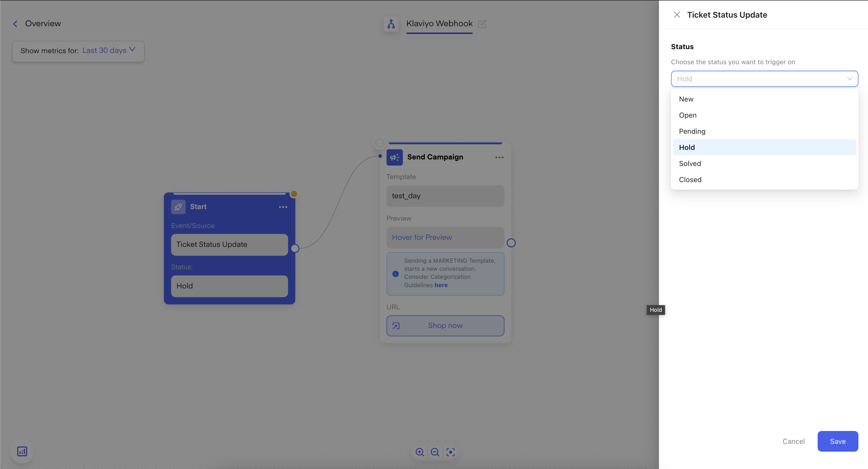The image size is (868, 469).
Task: Open Start node three-dot menu
Action: tap(283, 207)
